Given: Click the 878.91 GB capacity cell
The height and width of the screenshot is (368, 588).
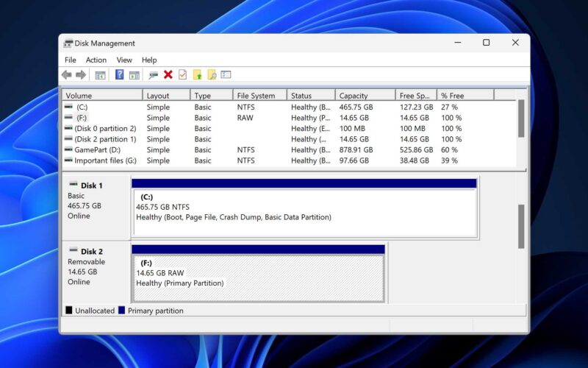Looking at the screenshot, I should point(356,150).
